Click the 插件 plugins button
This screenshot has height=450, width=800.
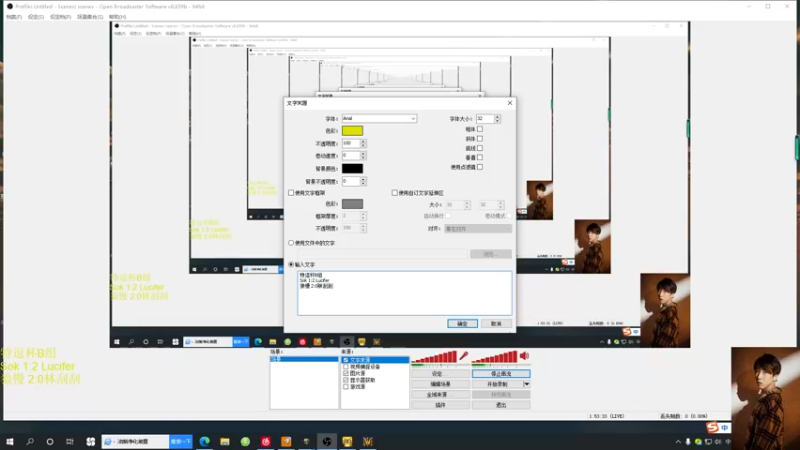coord(440,405)
